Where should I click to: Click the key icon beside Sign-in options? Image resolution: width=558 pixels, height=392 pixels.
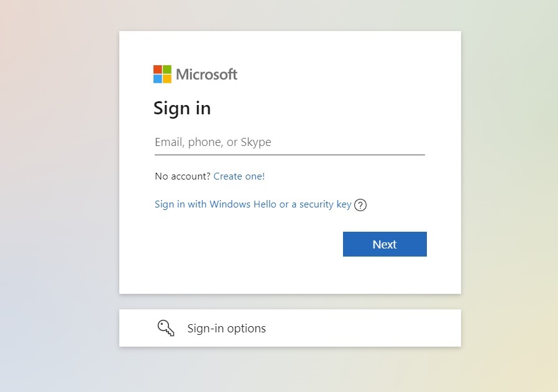coord(166,327)
